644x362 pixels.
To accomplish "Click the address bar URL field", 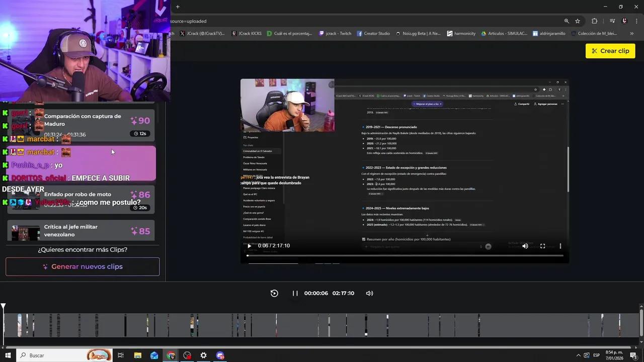I will [x=362, y=21].
